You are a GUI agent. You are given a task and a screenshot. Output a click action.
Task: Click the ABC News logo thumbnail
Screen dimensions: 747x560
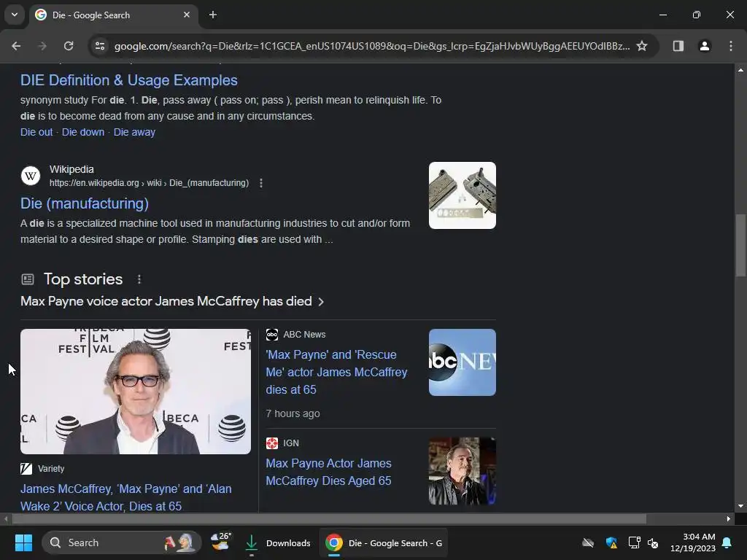(x=462, y=362)
